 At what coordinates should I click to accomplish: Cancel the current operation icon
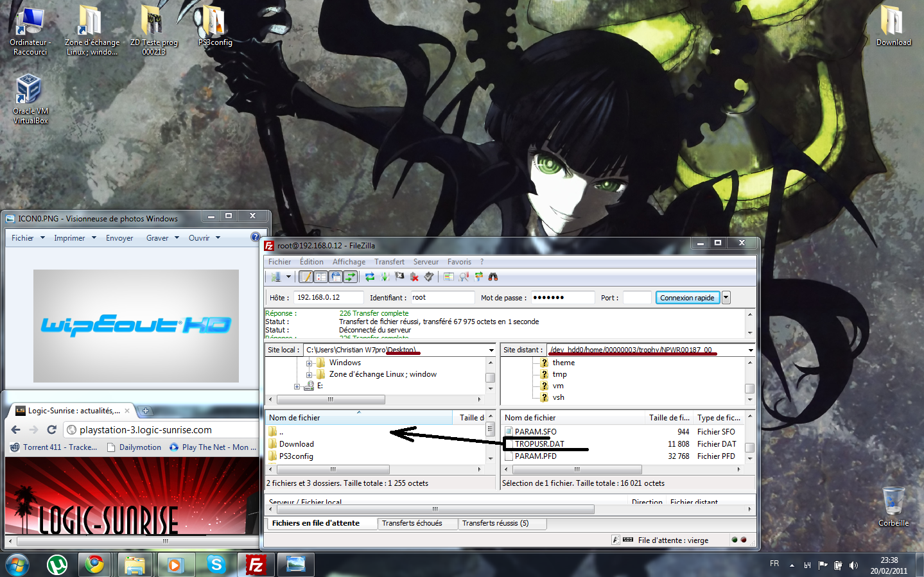tap(399, 277)
